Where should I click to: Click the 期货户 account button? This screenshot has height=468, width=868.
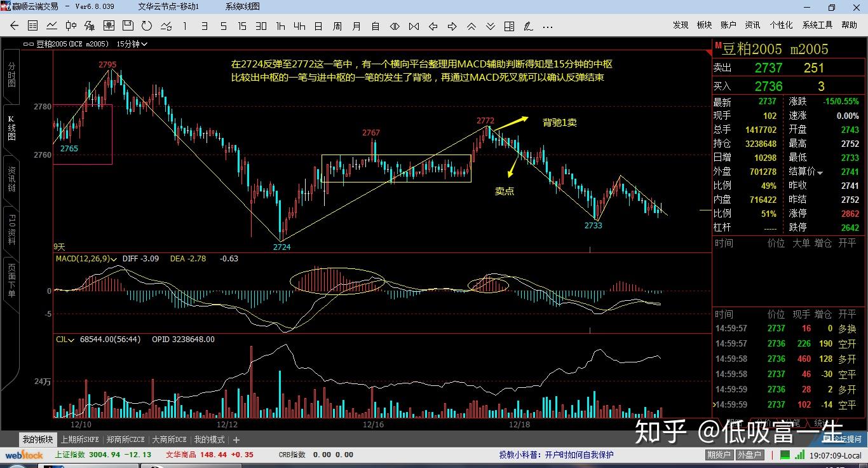point(719,455)
